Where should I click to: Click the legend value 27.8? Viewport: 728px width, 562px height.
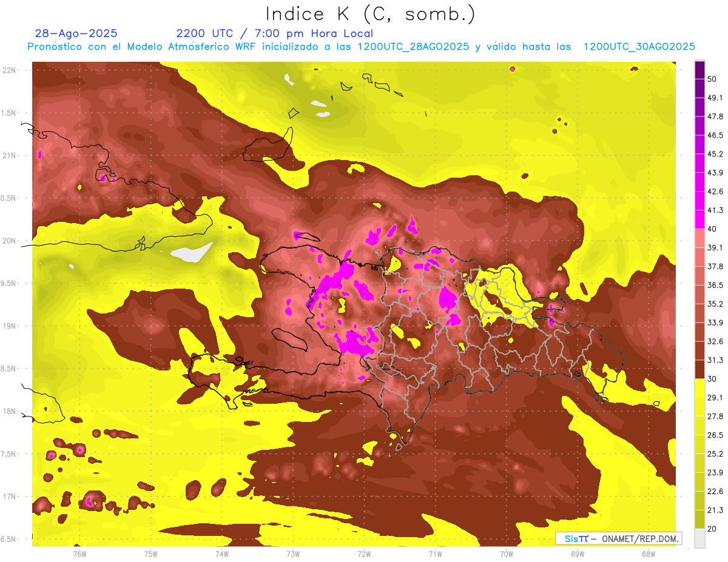coord(715,416)
